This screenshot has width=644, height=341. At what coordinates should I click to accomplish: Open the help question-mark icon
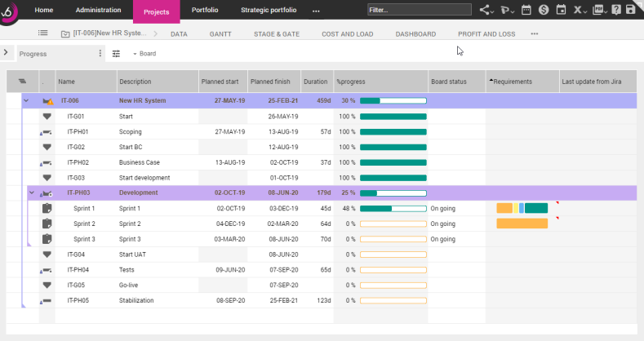616,10
